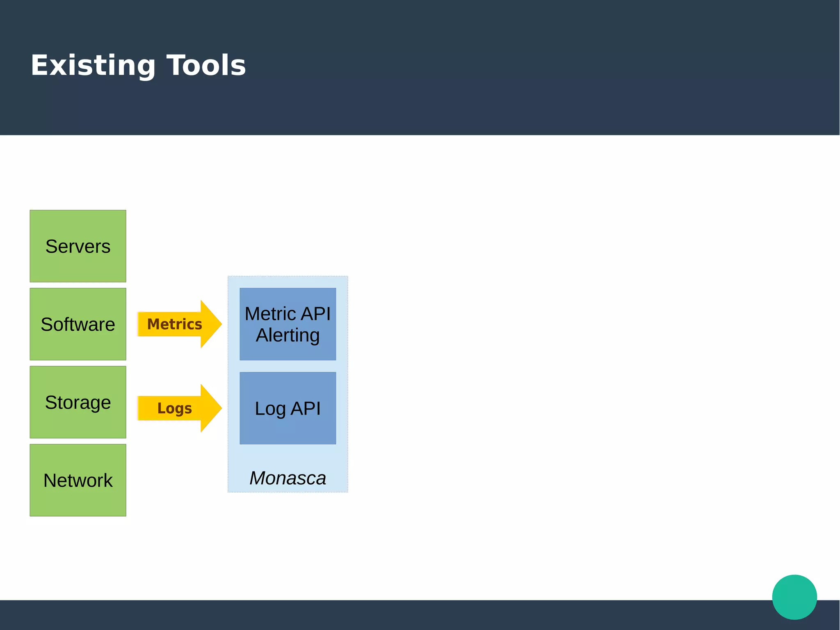Select the Log API box
This screenshot has height=630, width=840.
[288, 408]
